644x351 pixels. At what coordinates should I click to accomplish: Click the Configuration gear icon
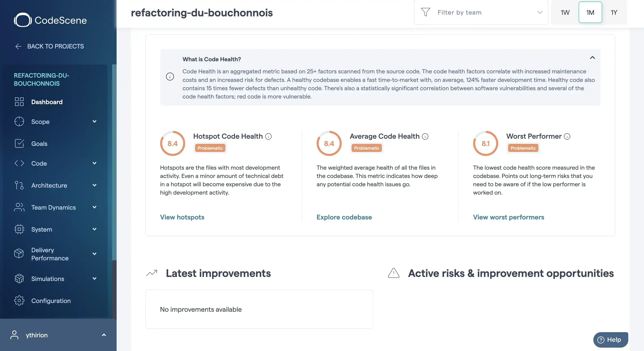pyautogui.click(x=19, y=301)
